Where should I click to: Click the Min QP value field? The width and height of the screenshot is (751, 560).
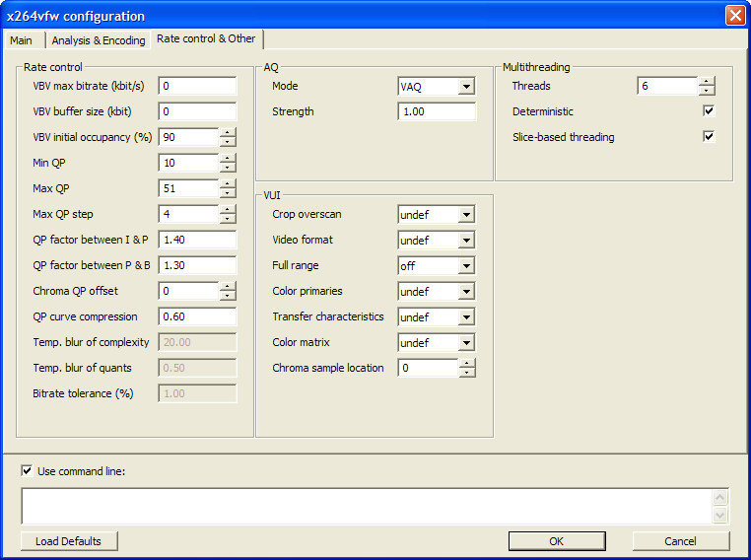pyautogui.click(x=188, y=163)
